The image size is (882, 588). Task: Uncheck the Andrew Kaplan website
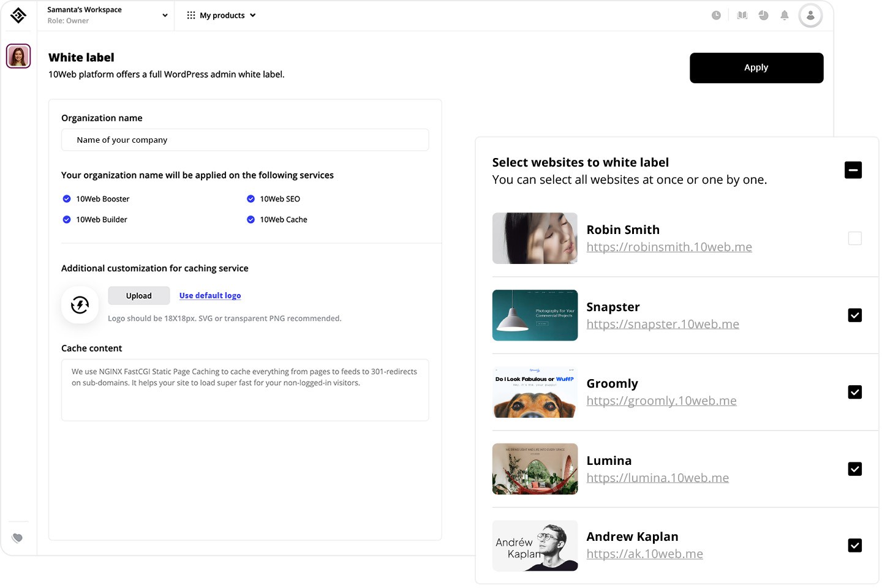(x=855, y=545)
